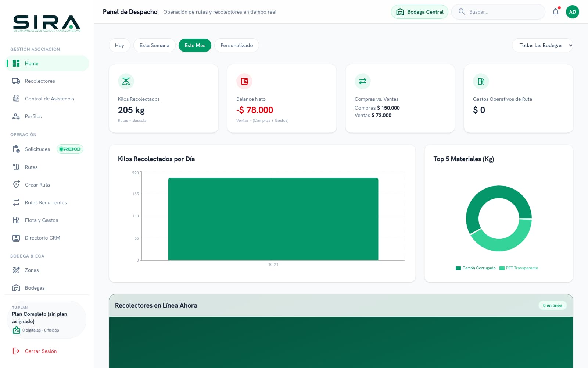
Task: Click the AD user avatar
Action: pyautogui.click(x=573, y=12)
